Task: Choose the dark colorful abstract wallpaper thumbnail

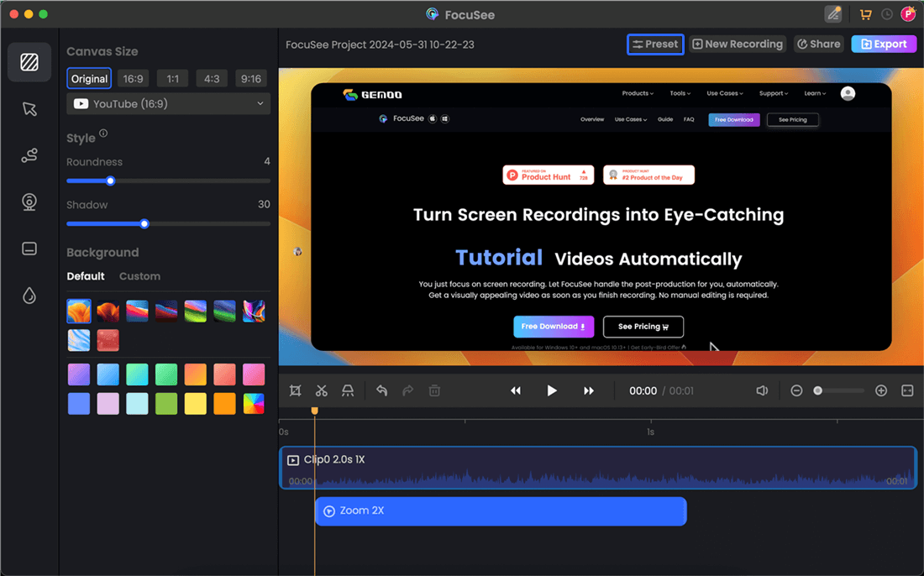Action: [x=254, y=311]
